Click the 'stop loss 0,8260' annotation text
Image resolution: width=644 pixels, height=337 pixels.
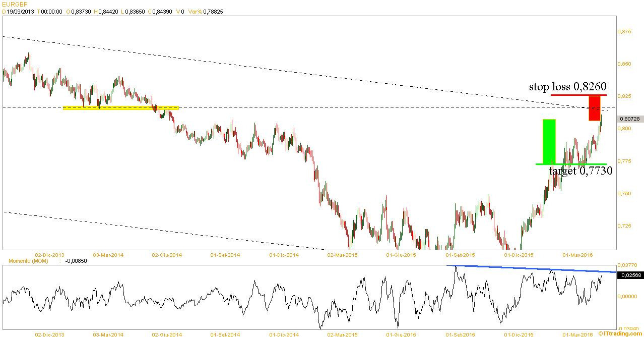tap(567, 86)
